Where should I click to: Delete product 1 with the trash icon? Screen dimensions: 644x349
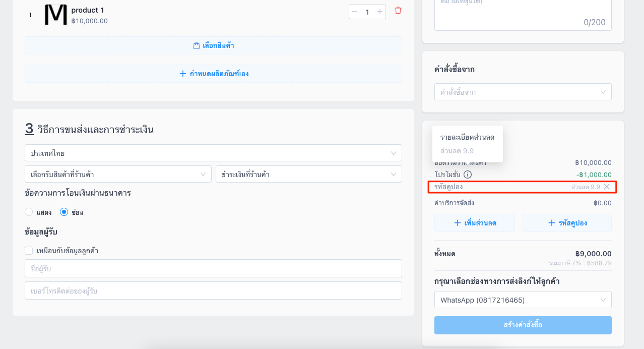coord(398,11)
